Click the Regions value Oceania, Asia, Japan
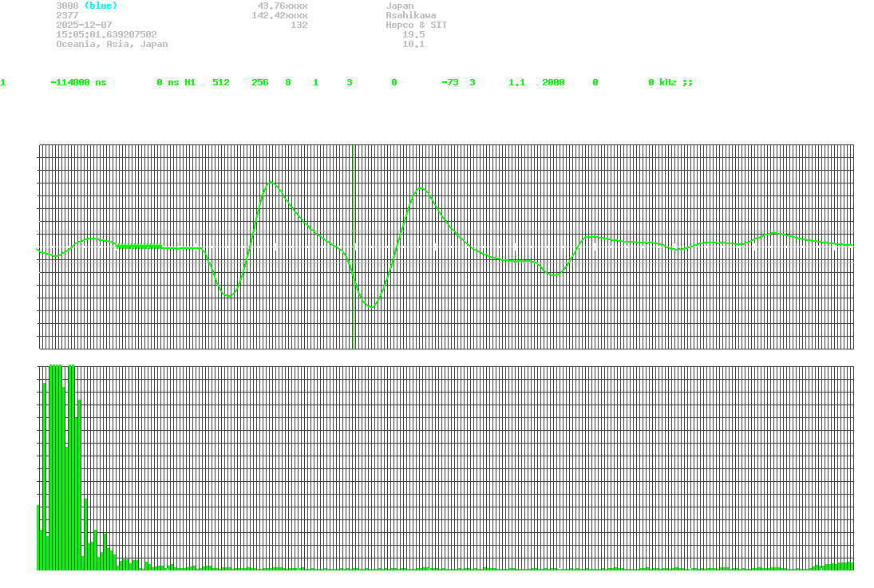This screenshot has height=588, width=874. 112,44
